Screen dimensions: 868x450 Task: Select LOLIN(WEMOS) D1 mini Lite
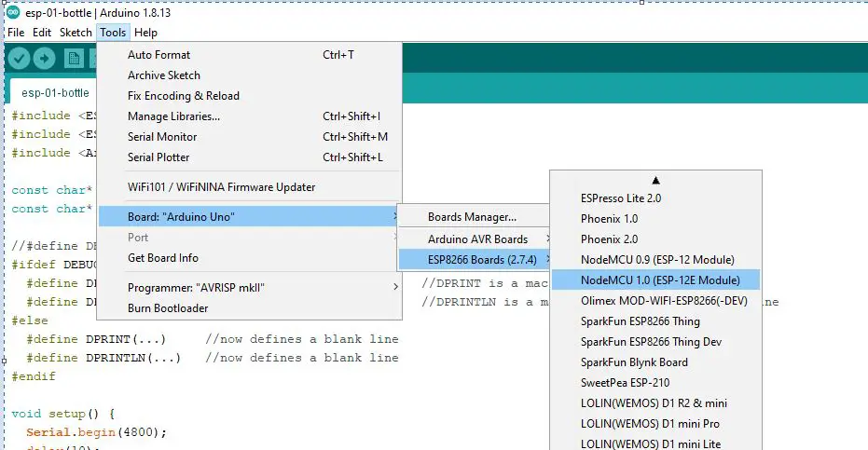point(656,443)
